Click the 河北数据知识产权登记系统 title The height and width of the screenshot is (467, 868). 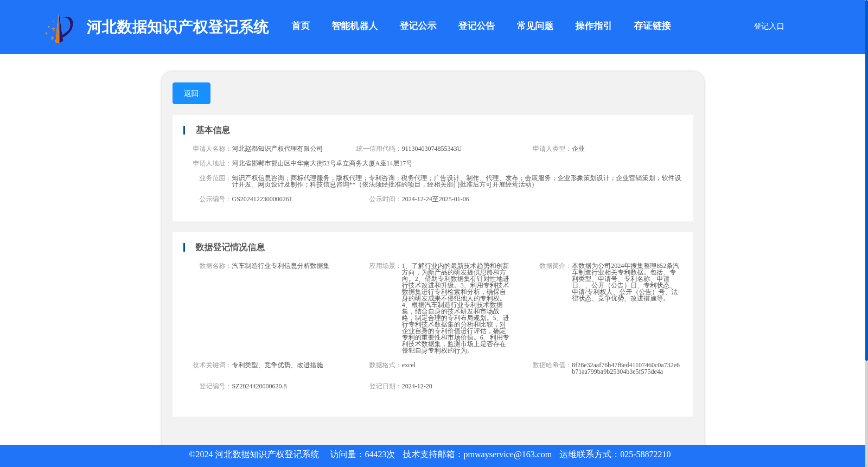tap(177, 27)
